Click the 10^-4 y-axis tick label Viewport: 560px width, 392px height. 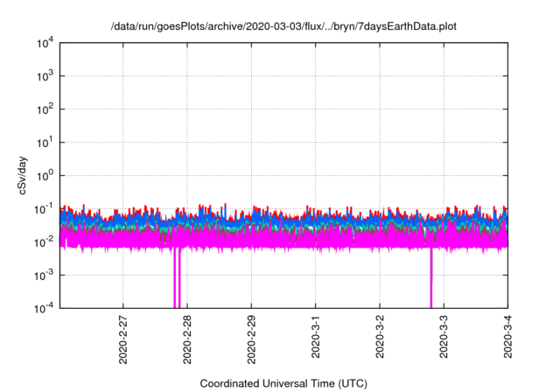click(45, 308)
